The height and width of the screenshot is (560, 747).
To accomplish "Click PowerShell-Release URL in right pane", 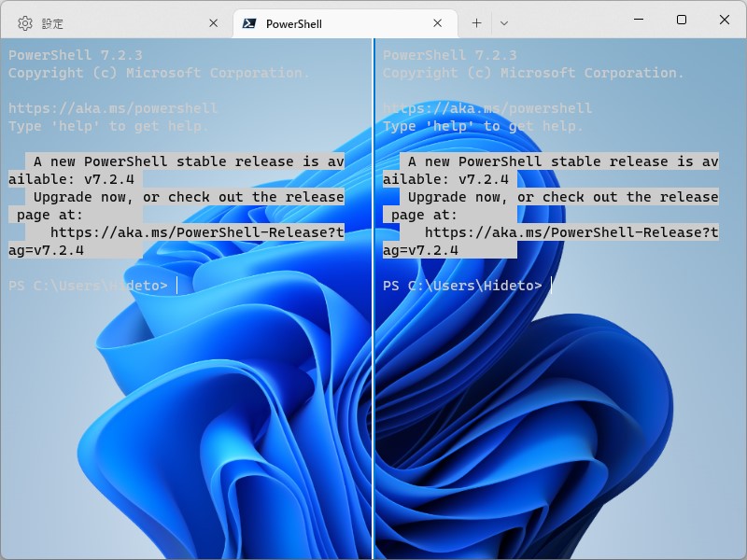I will (x=571, y=232).
